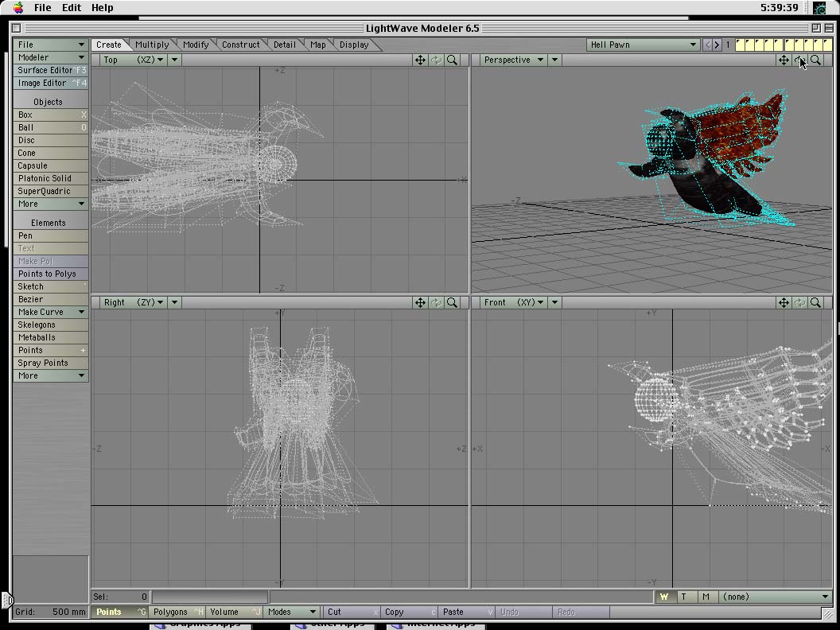Open the Edit menu
This screenshot has height=630, width=840.
(72, 7)
